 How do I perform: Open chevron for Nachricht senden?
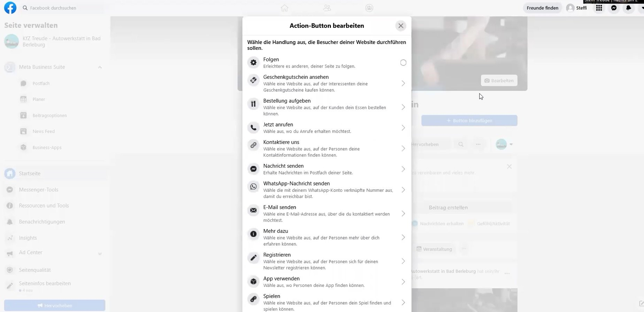[403, 169]
